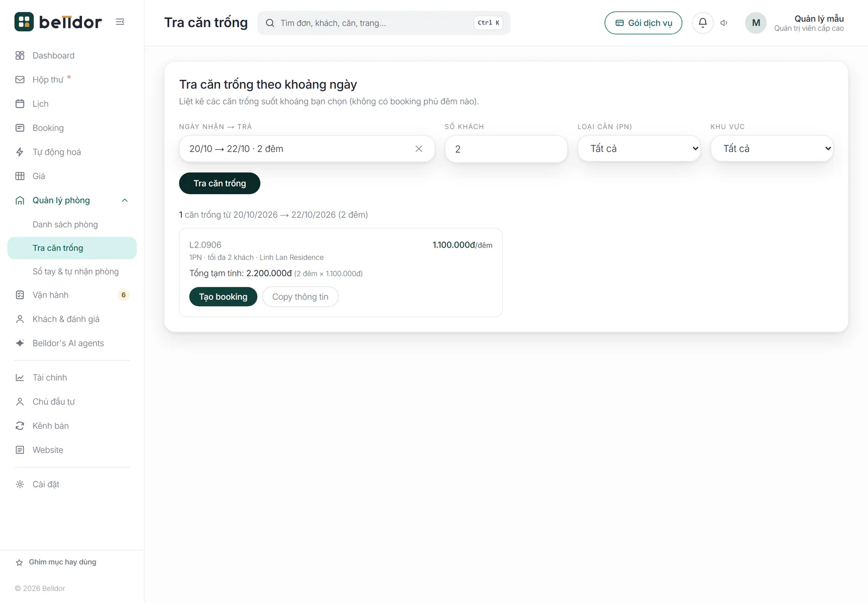Click the Cài đặt gear icon
The height and width of the screenshot is (603, 868).
[20, 484]
